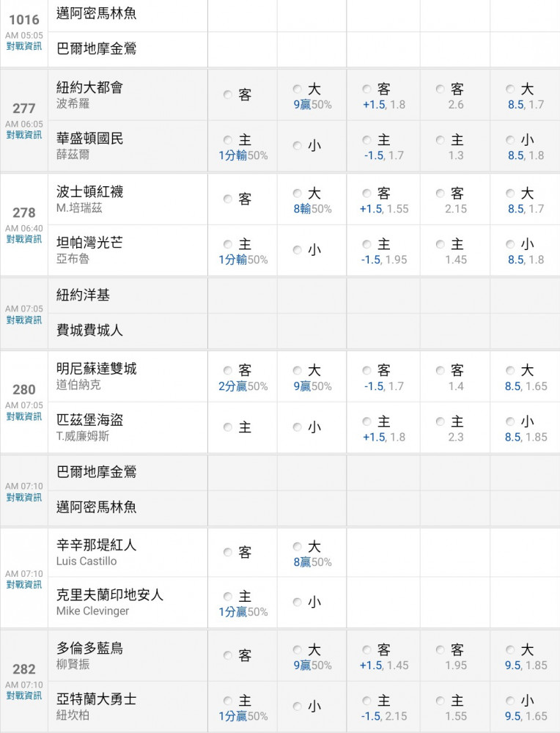
Task: Click pitcher name T.威廉姆斯
Action: (83, 436)
